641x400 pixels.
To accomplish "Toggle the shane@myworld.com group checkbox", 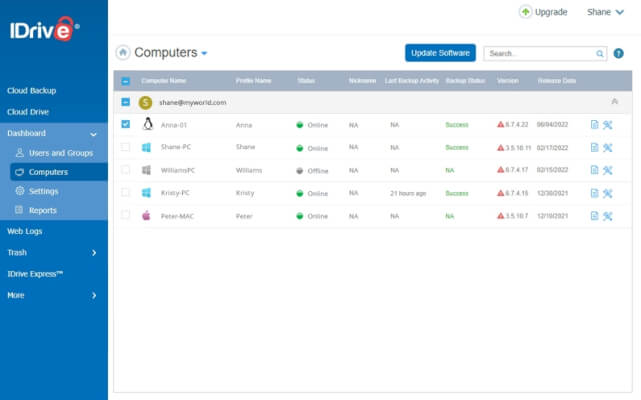I will 126,102.
